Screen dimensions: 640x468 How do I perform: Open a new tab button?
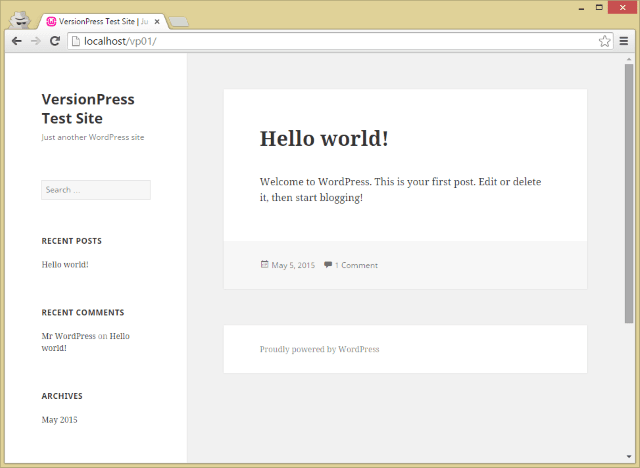coord(179,22)
